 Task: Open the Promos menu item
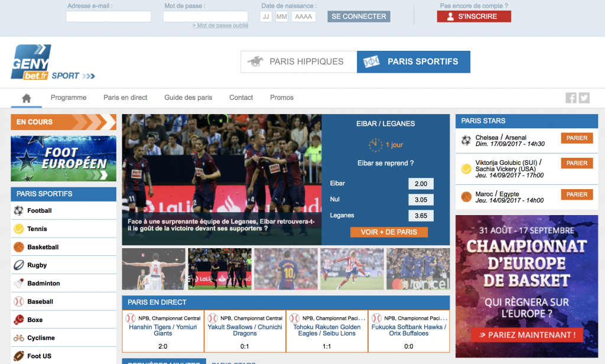tap(282, 97)
